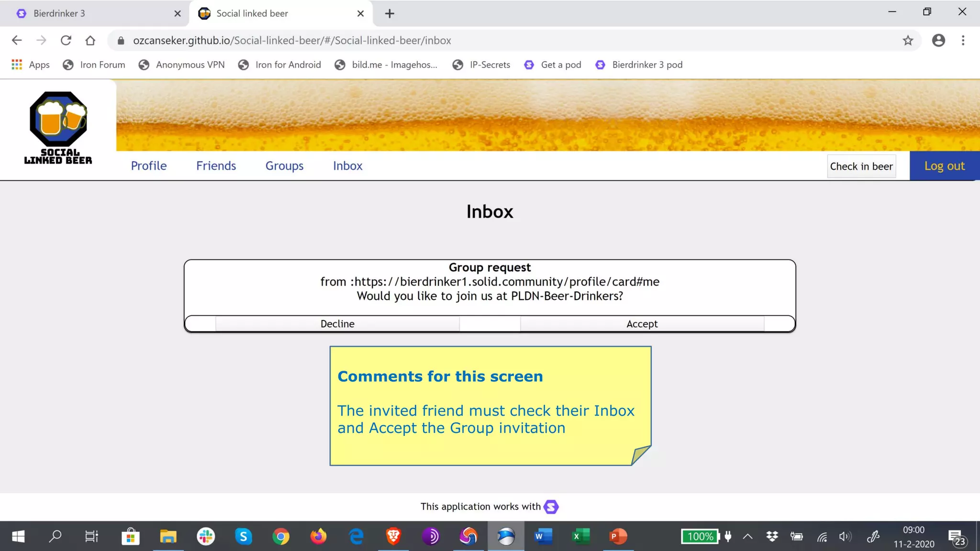This screenshot has width=980, height=551.
Task: Click the Social Linked Beer logo
Action: click(x=58, y=128)
